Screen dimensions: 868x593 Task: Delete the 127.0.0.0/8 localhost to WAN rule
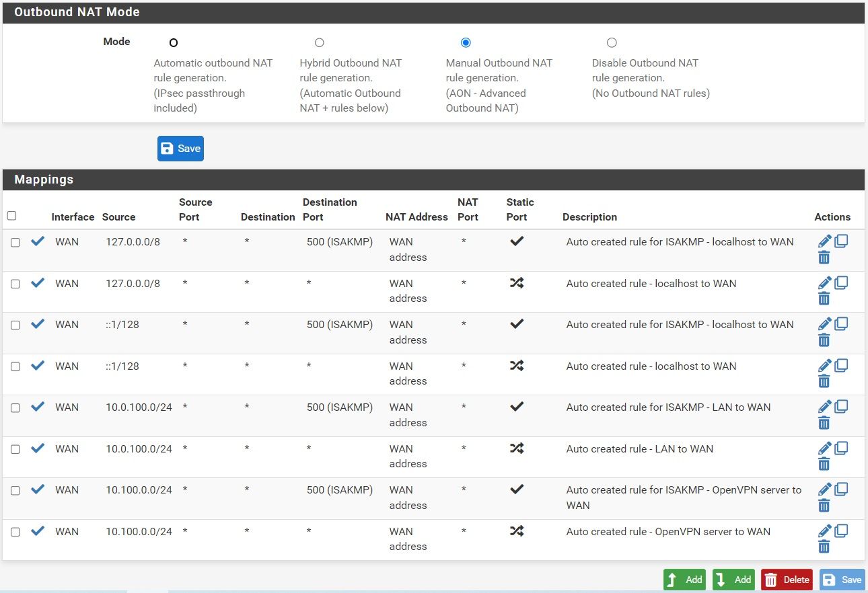(x=824, y=299)
